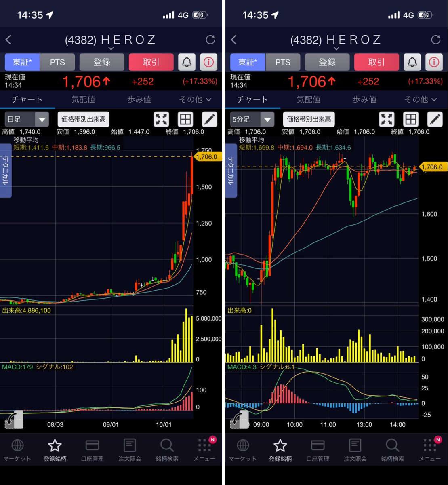Select 東証 market toggle in right screen
Viewport: 448px width, 485px height.
point(248,62)
